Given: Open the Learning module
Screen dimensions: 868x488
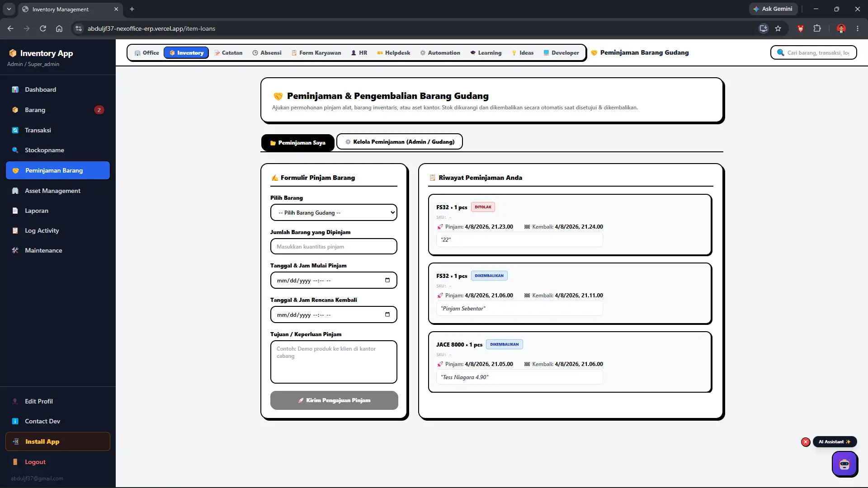Looking at the screenshot, I should point(486,53).
